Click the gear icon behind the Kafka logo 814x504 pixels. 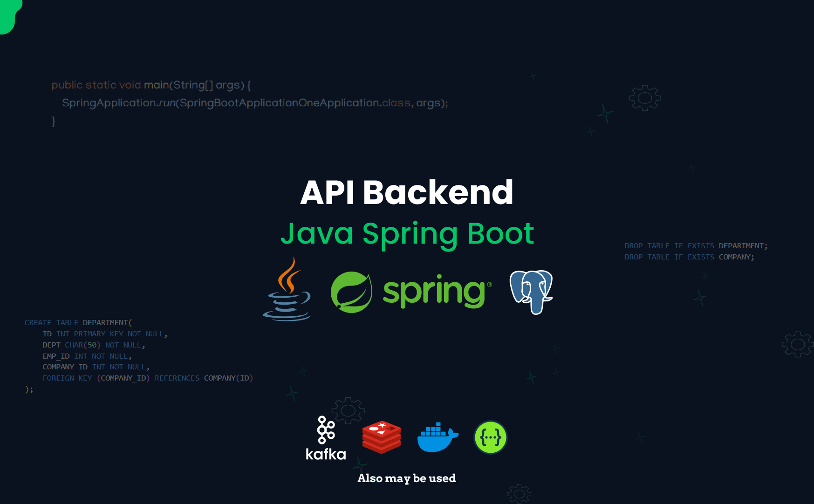348,409
